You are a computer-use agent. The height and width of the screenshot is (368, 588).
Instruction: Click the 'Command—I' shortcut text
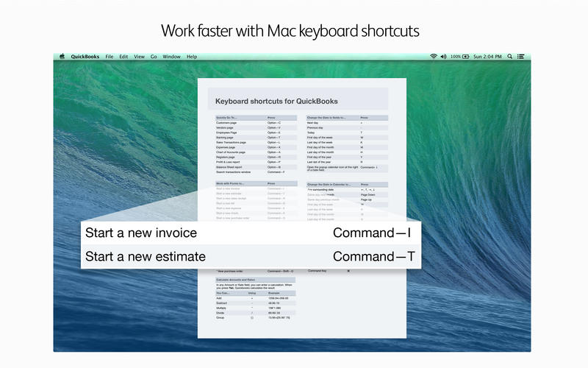(372, 233)
